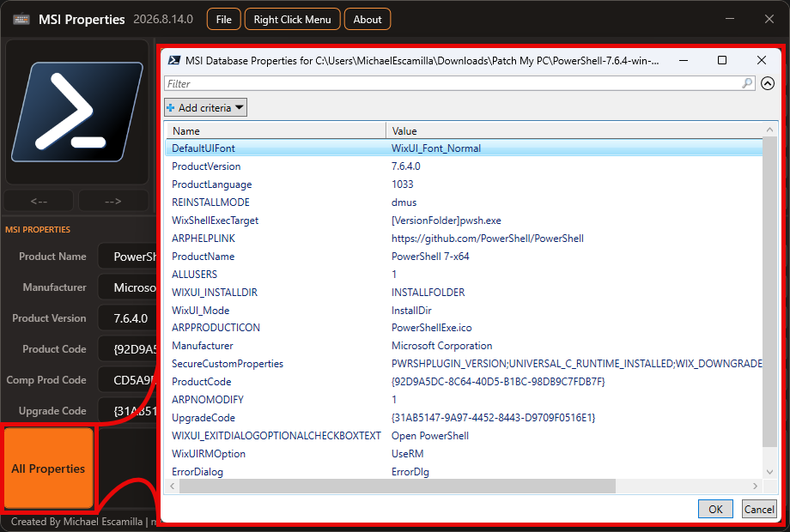Click the value PowerShell 7-x64
The image size is (790, 532).
pyautogui.click(x=430, y=257)
